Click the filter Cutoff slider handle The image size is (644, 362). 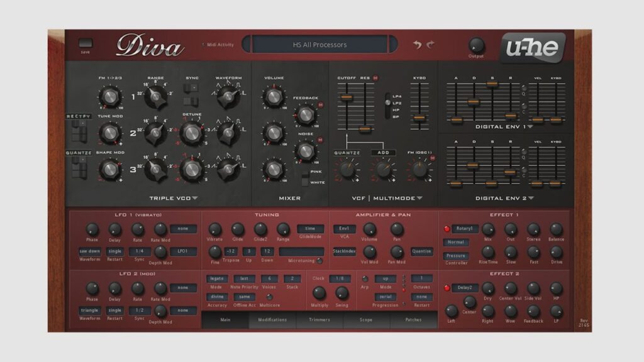click(x=347, y=97)
